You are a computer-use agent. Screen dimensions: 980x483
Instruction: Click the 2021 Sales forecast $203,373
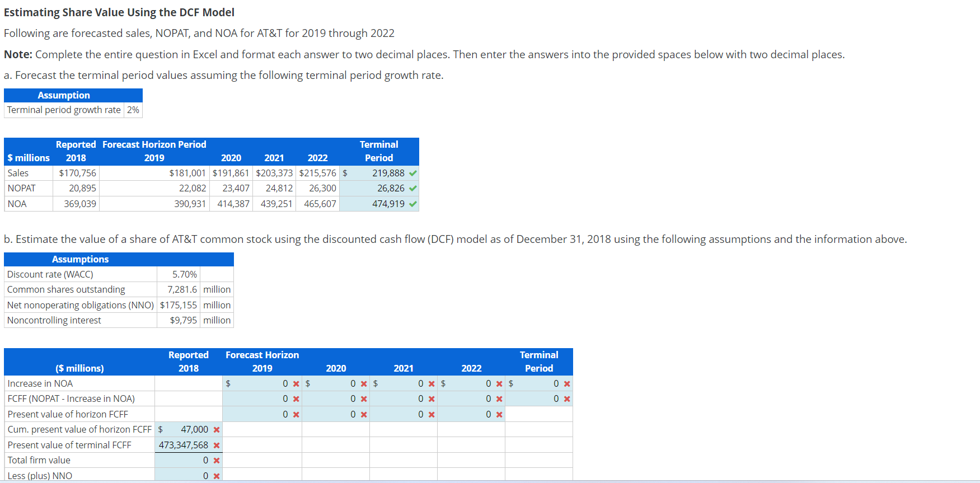tap(274, 173)
